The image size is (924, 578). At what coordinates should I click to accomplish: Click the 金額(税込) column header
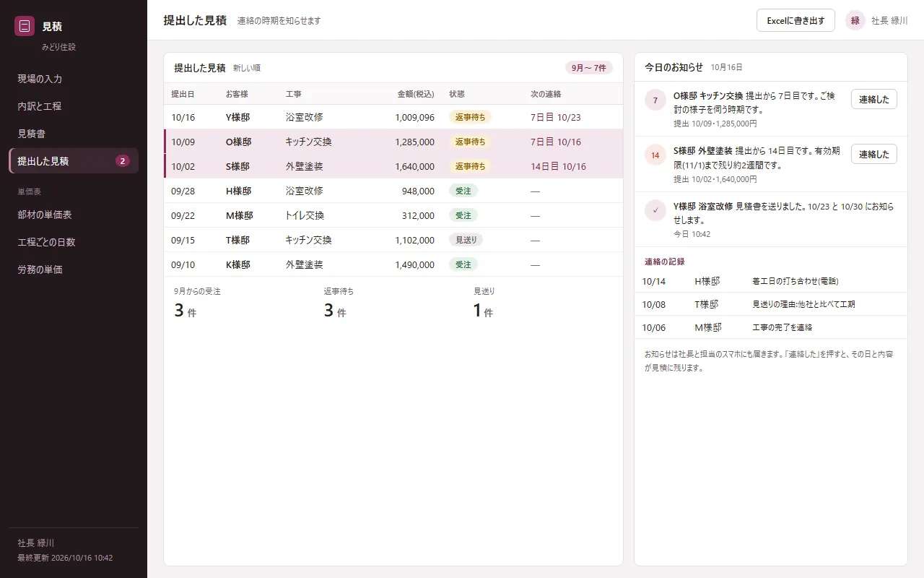(416, 94)
